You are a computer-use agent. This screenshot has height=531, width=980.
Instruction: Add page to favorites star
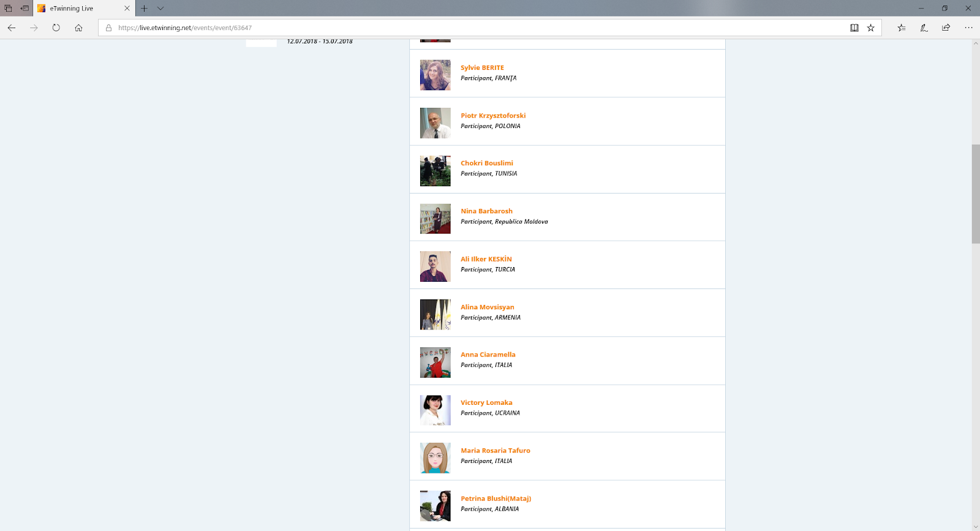(x=870, y=28)
